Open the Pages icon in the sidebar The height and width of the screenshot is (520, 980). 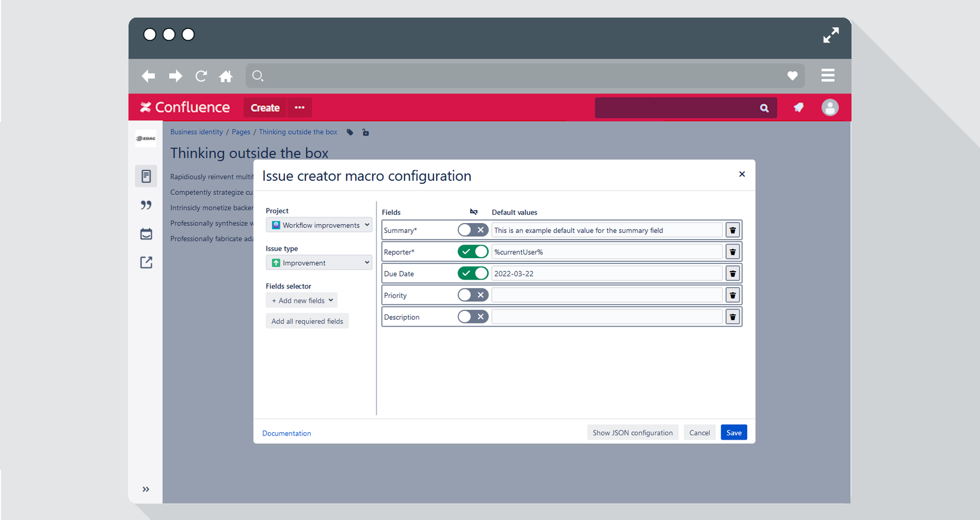(x=146, y=176)
